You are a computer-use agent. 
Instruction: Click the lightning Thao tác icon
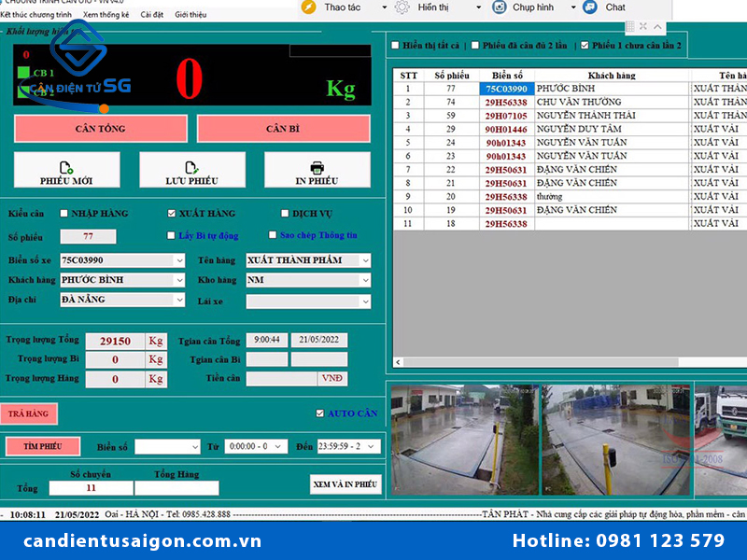pos(309,7)
